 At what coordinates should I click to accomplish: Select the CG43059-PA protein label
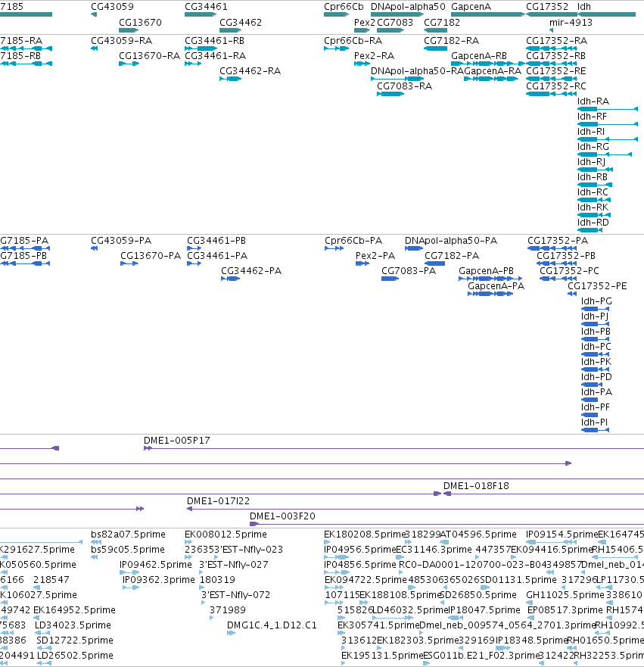(x=121, y=241)
